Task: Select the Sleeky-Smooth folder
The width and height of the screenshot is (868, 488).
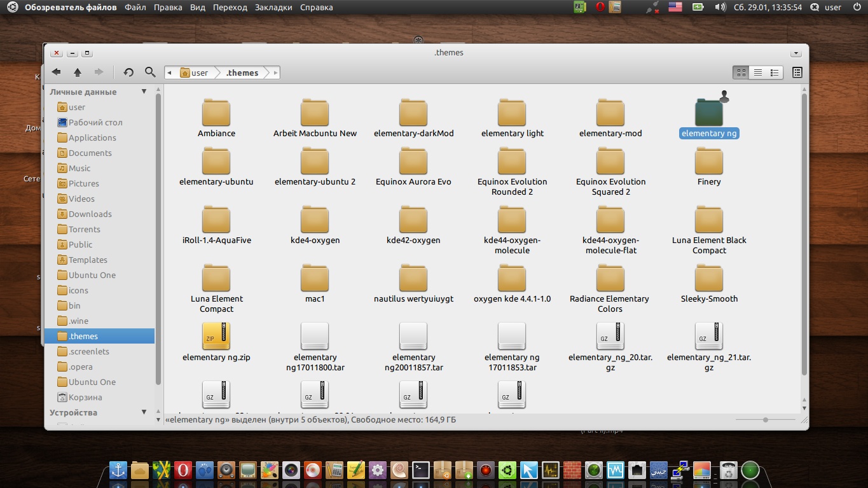Action: pos(709,284)
